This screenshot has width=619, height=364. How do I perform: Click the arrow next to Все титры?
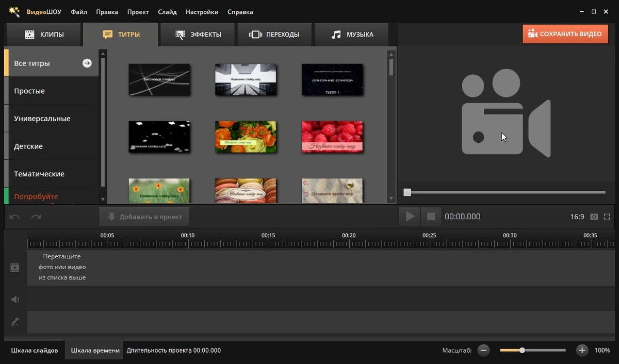tap(87, 63)
